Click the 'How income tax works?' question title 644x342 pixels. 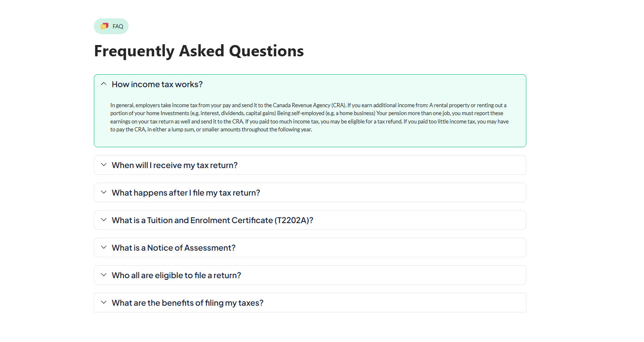coord(157,84)
